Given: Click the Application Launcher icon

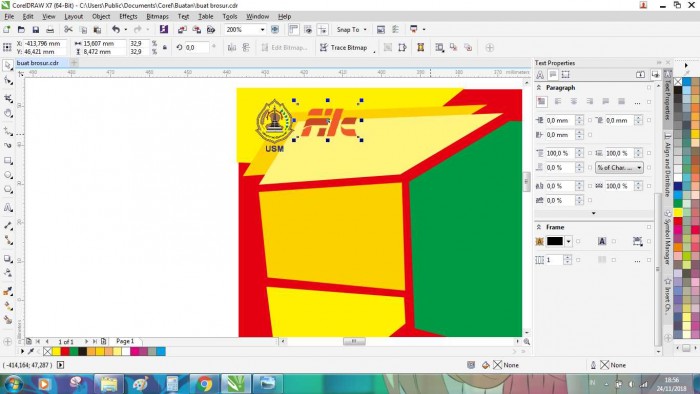Looking at the screenshot, I should pos(413,29).
